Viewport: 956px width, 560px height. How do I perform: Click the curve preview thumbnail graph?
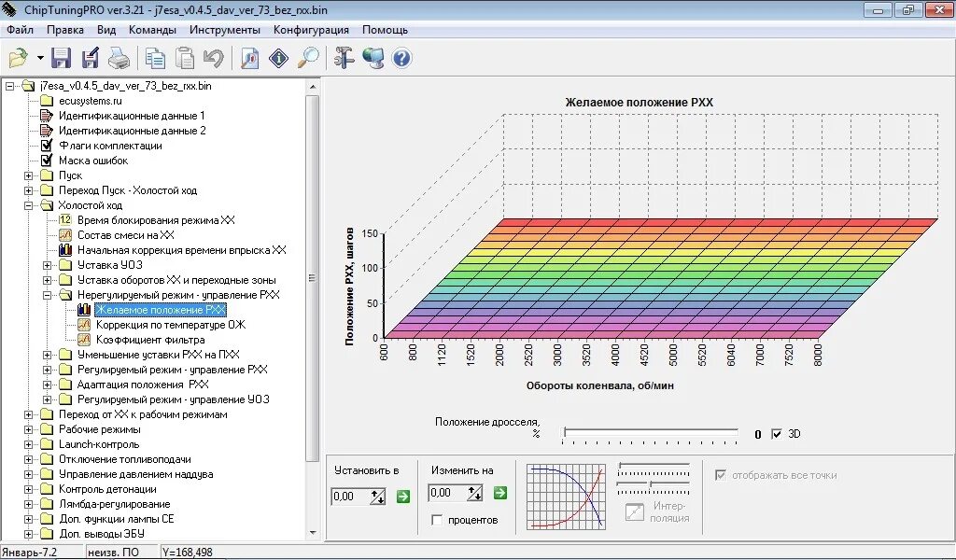566,497
